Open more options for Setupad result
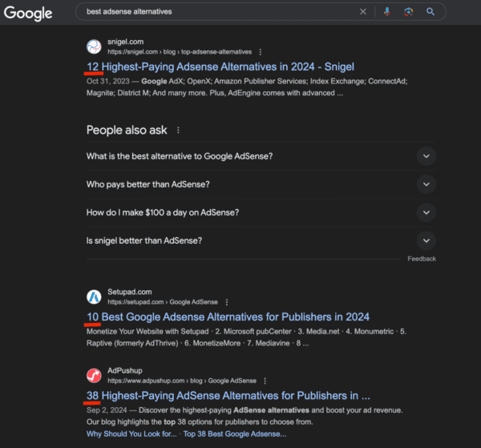The height and width of the screenshot is (448, 481). [227, 302]
